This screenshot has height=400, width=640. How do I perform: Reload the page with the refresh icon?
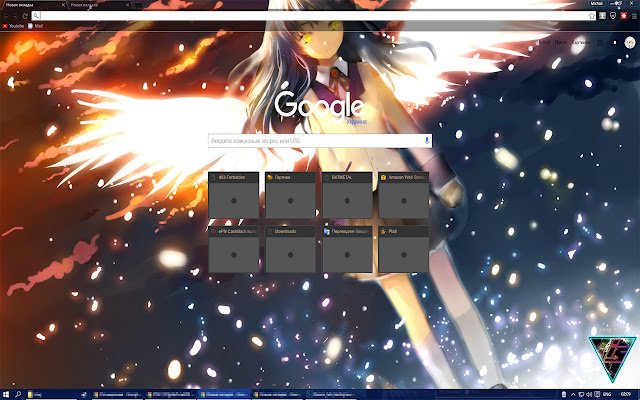25,16
